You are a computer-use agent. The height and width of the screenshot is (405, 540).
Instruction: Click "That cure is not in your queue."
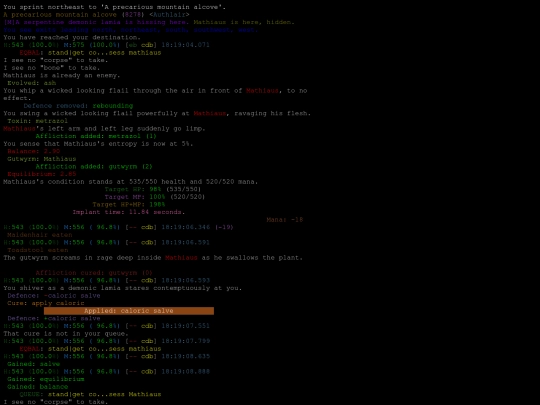tap(66, 333)
